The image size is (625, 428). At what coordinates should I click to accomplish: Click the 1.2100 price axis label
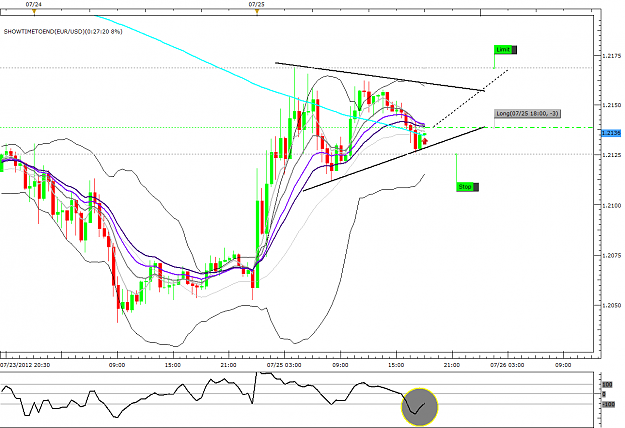(612, 206)
